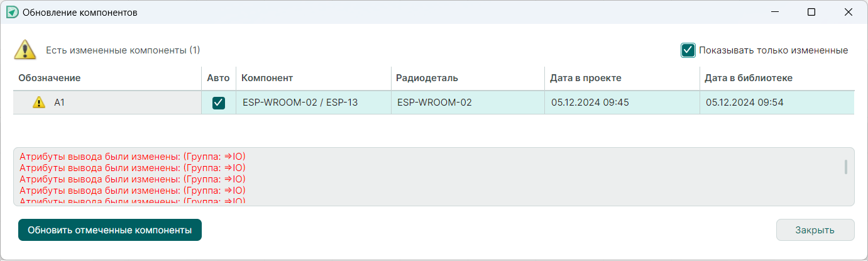The height and width of the screenshot is (261, 868).
Task: Sort by Обозначение column header
Action: click(50, 78)
